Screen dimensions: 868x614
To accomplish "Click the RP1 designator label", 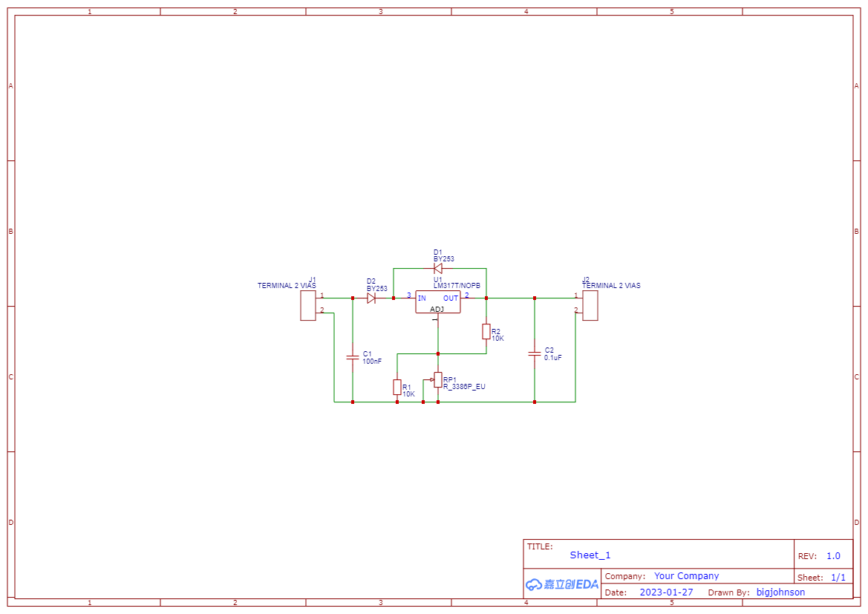I will (x=449, y=380).
